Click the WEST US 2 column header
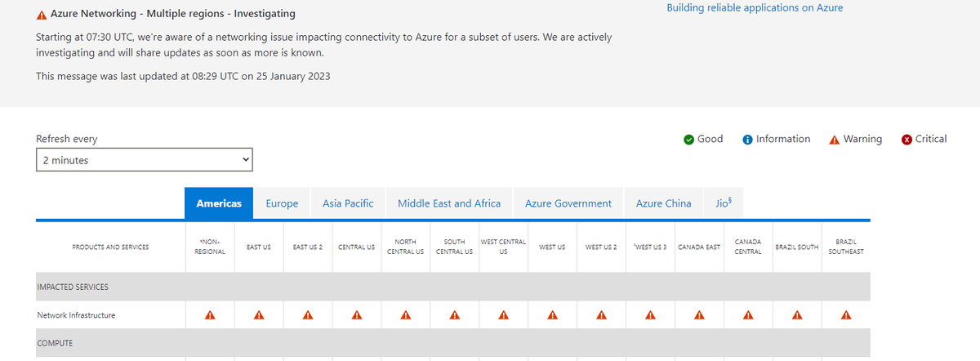The height and width of the screenshot is (361, 980). [601, 247]
